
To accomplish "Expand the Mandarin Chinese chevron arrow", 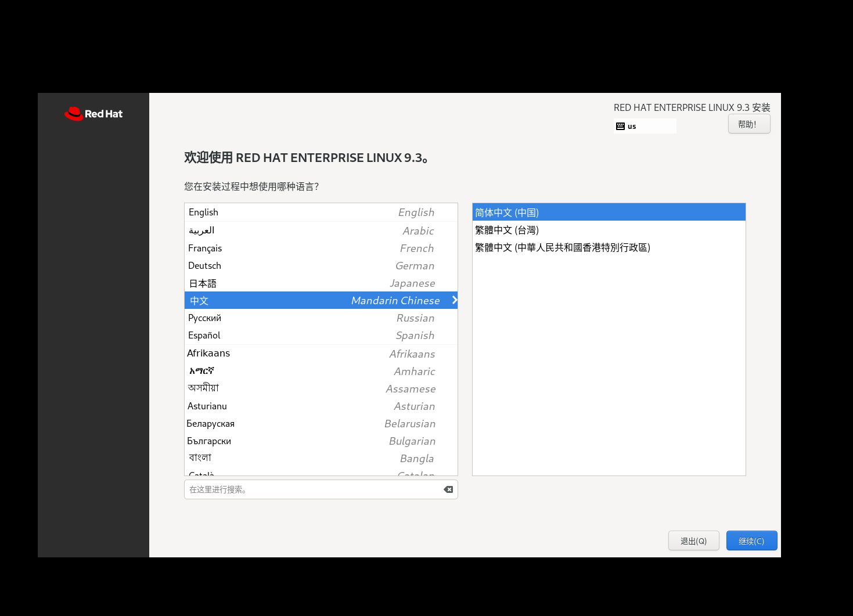I will pyautogui.click(x=454, y=300).
